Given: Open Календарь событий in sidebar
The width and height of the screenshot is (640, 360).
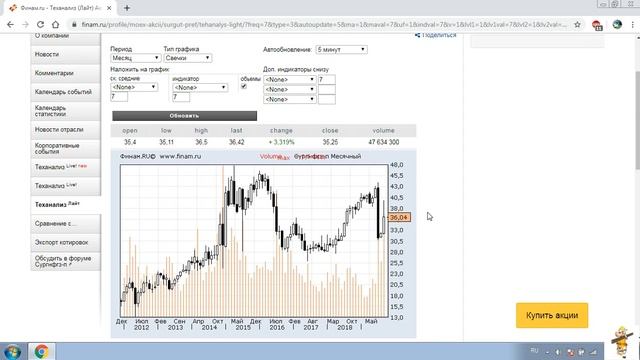Looking at the screenshot, I should 65,92.
